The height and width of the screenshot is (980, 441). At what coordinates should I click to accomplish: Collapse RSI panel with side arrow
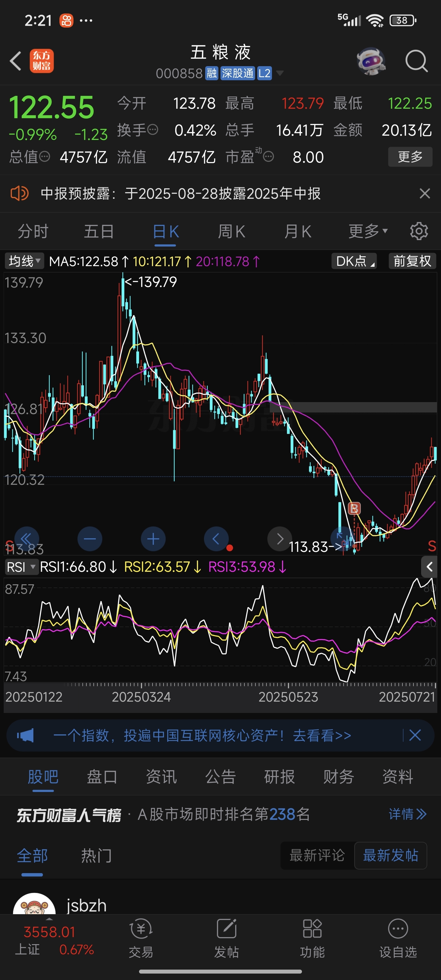430,567
